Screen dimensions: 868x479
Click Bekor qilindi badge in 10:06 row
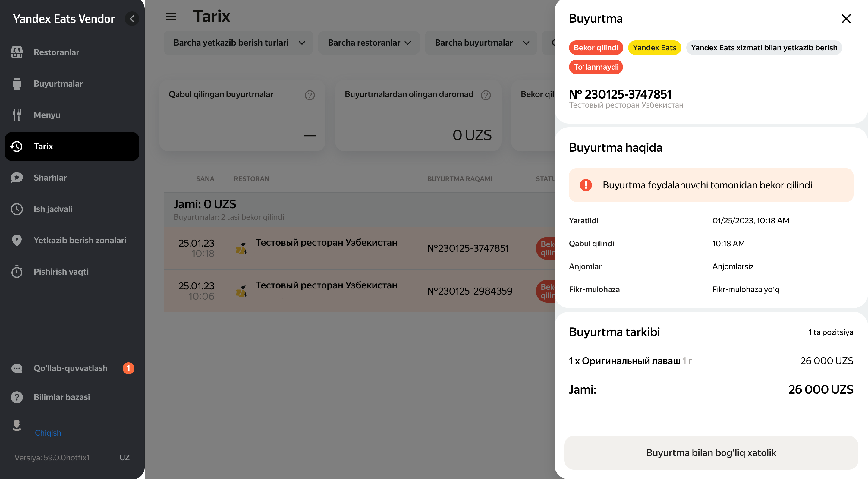tap(546, 291)
